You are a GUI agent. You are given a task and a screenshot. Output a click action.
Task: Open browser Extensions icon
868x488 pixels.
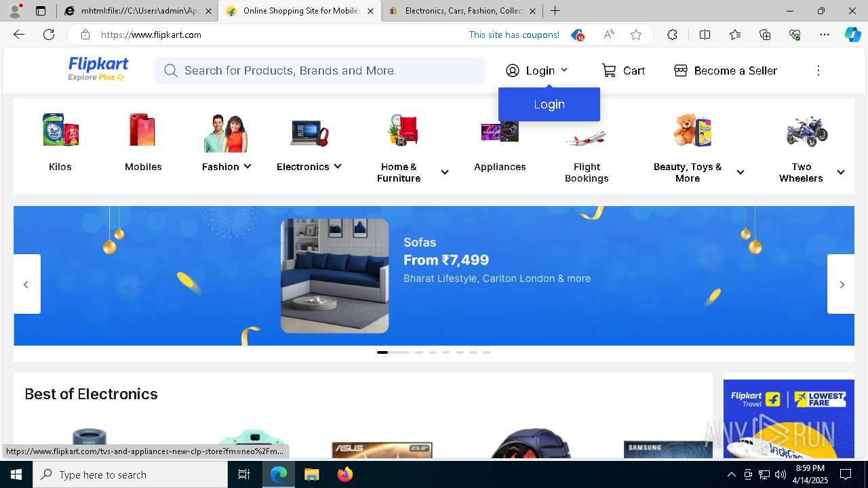[x=672, y=35]
